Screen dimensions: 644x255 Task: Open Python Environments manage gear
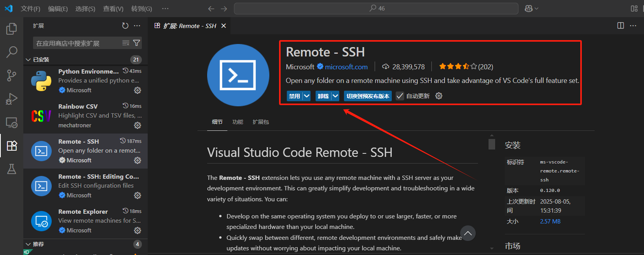138,90
